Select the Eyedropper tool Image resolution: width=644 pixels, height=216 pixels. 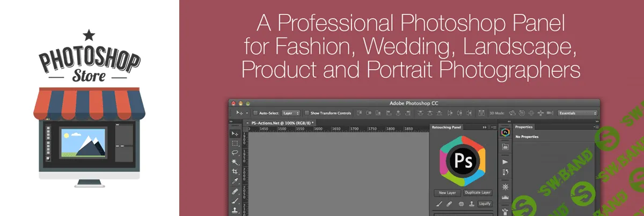[x=235, y=181]
